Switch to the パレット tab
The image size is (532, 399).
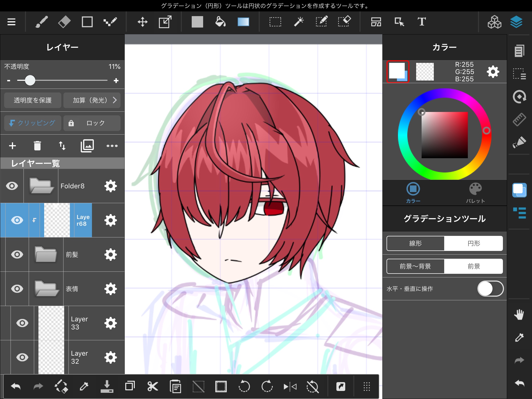click(x=475, y=192)
